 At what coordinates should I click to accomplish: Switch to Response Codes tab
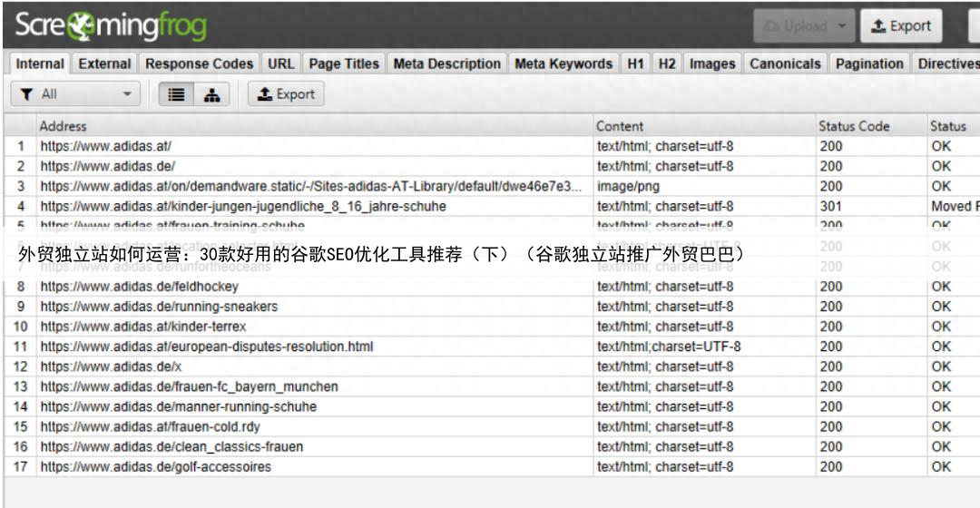click(x=199, y=64)
